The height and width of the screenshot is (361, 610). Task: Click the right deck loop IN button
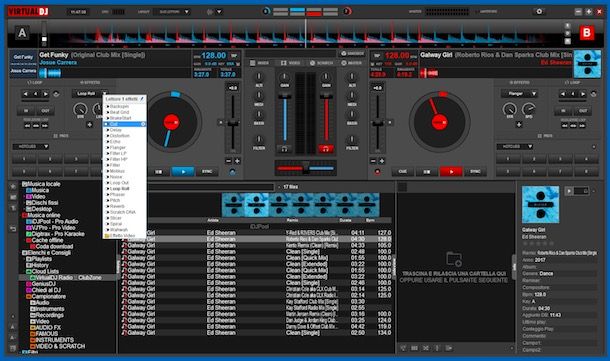tap(563, 111)
